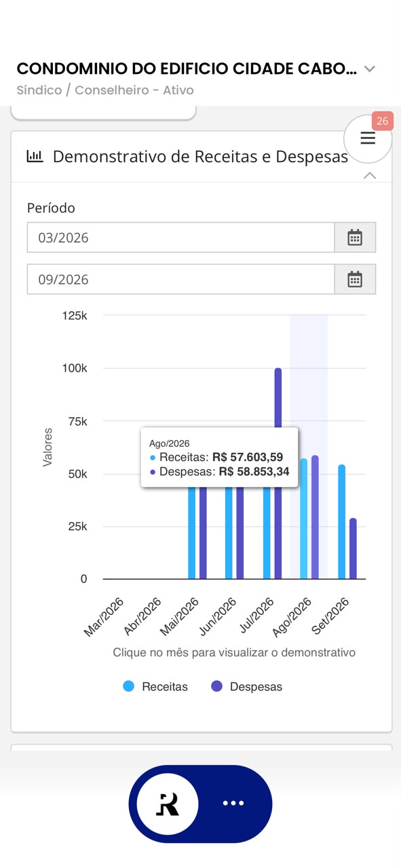Screen dimensions: 401x868
Task: Open the hamburger menu button
Action: pyautogui.click(x=368, y=138)
